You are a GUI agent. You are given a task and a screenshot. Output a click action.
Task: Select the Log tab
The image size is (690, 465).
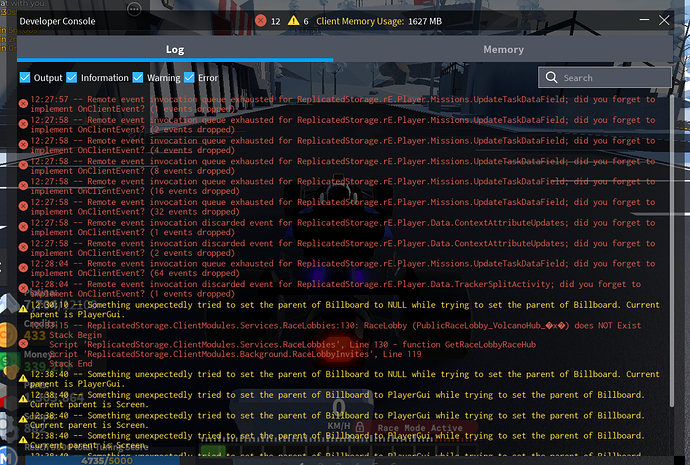[175, 49]
